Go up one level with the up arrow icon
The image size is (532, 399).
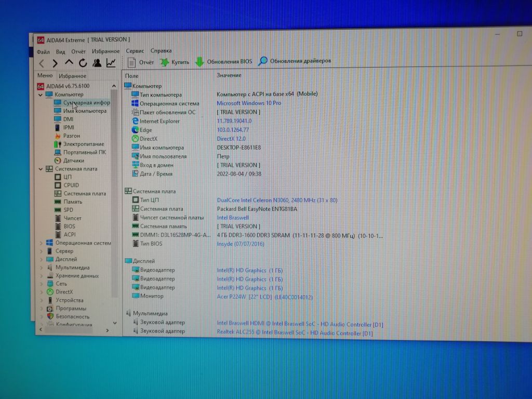69,63
